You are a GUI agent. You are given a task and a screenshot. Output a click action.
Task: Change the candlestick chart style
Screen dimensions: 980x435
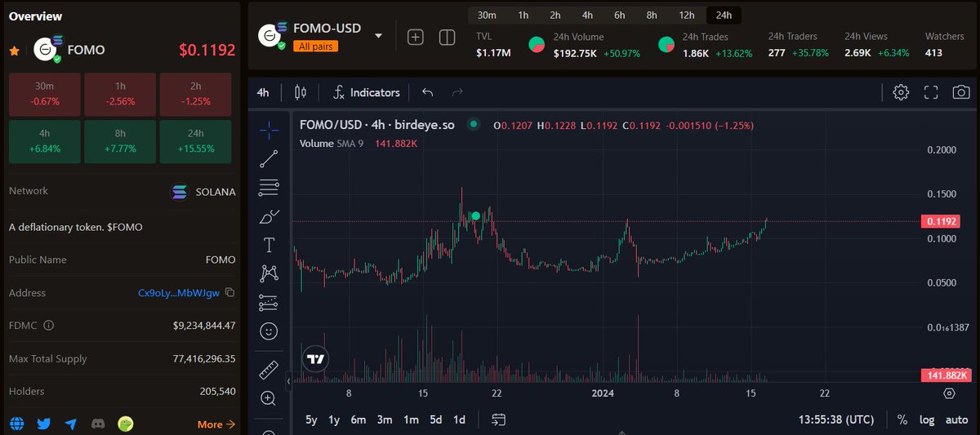301,92
